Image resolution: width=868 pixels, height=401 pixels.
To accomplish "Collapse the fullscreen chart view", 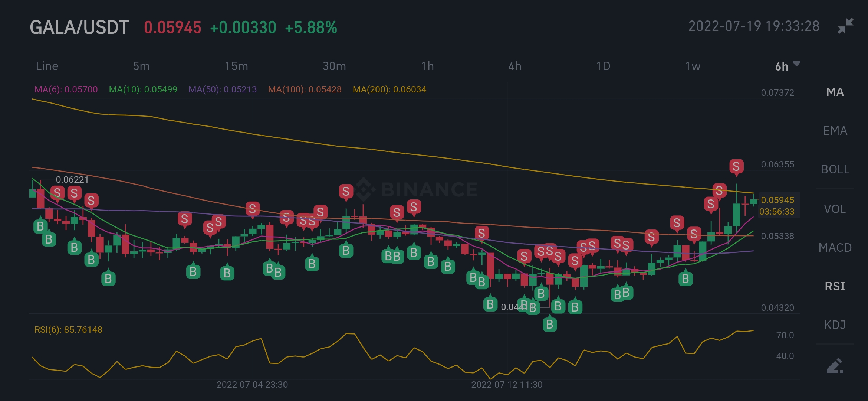I will tap(845, 26).
